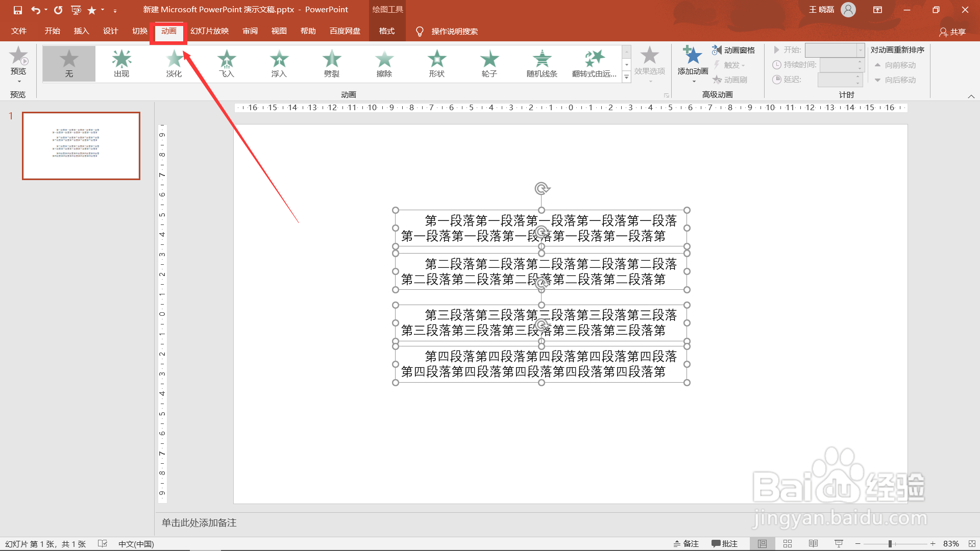Viewport: 980px width, 551px height.
Task: Switch to the 幻灯片放映 slideshow tab
Action: coord(209,31)
